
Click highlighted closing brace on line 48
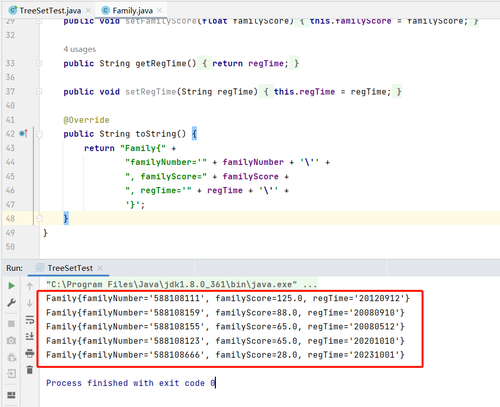tap(66, 218)
